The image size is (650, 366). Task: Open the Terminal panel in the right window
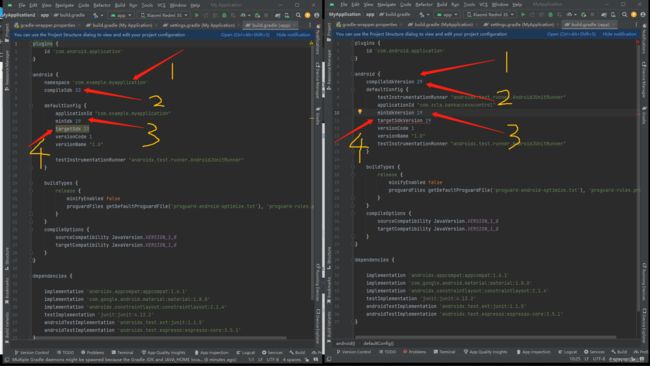(x=444, y=351)
